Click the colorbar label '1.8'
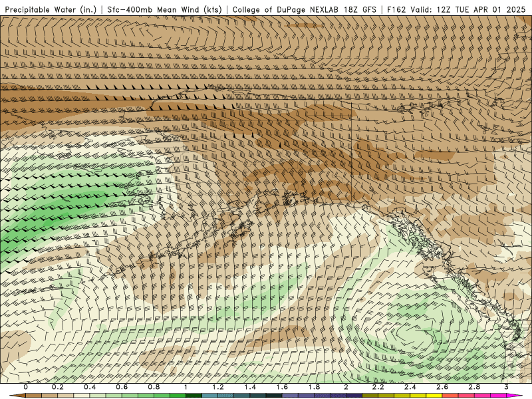The height and width of the screenshot is (399, 532). [314, 387]
